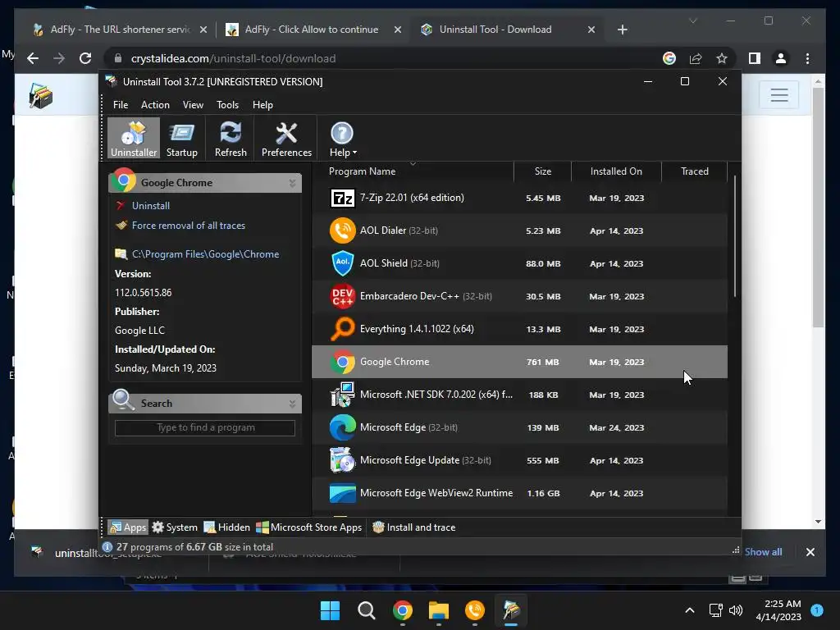This screenshot has height=630, width=840.
Task: Open the Help menu in menu bar
Action: click(262, 105)
